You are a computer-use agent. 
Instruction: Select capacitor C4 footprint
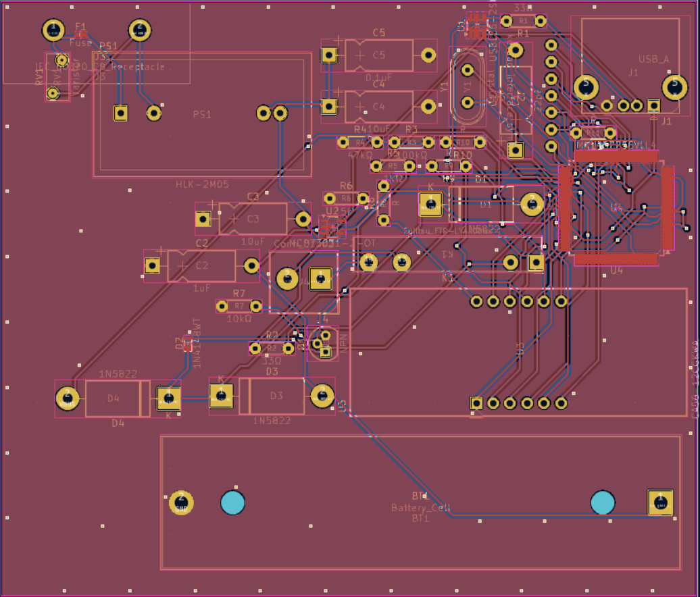coord(378,107)
